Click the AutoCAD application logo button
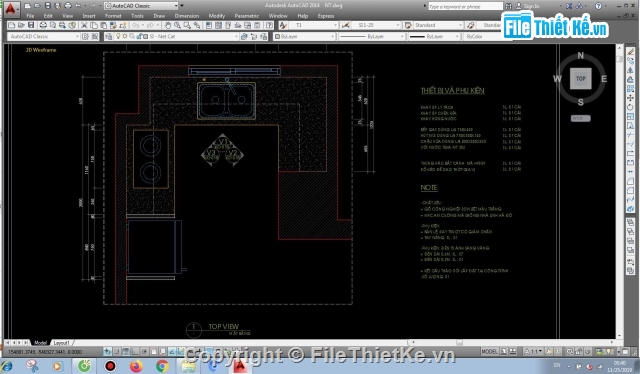Viewport: 640px width, 374px height. click(10, 9)
